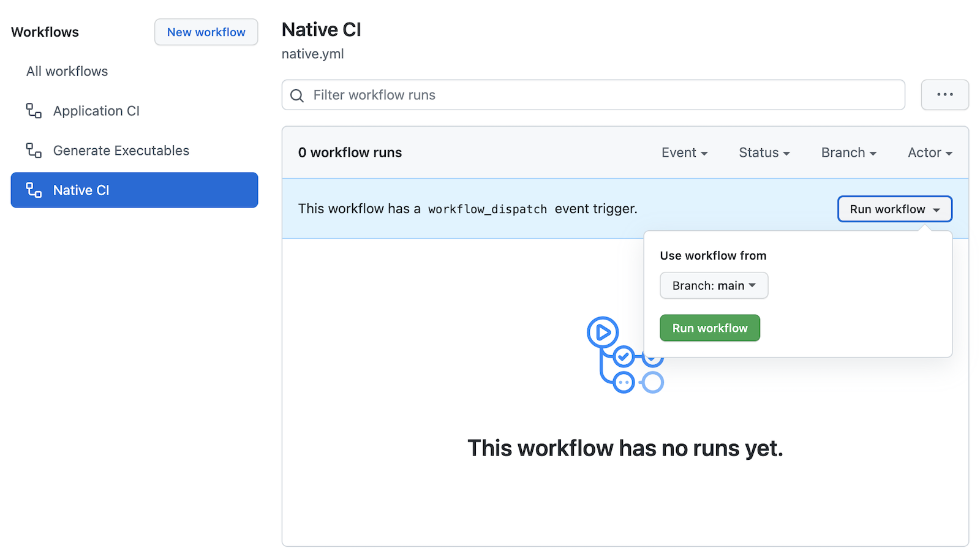Click the Generate Executables workflow icon
980x559 pixels.
[x=34, y=151]
